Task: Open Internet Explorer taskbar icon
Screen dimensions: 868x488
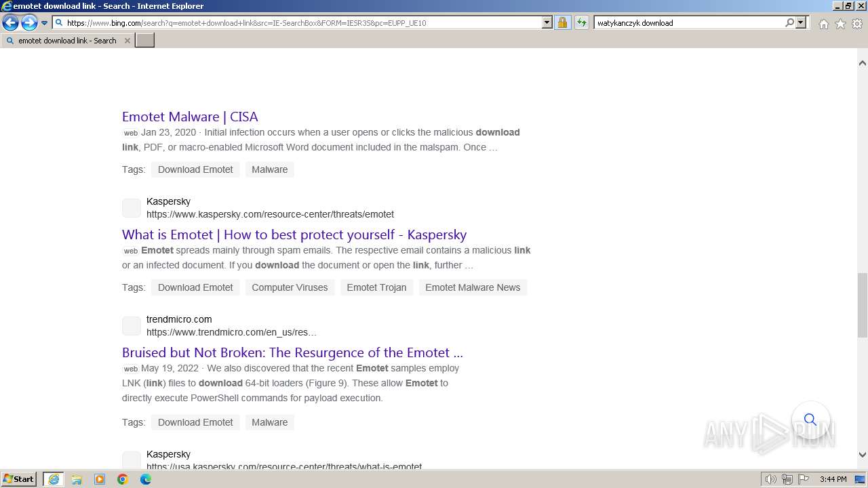Action: [54, 479]
